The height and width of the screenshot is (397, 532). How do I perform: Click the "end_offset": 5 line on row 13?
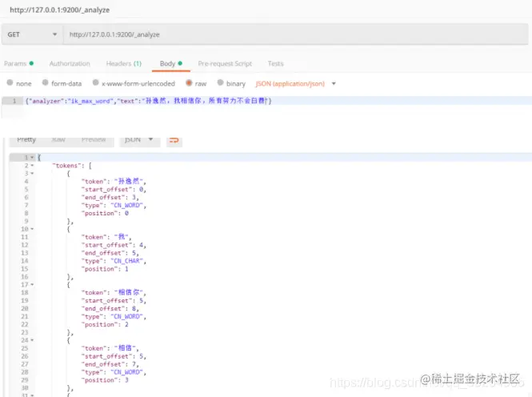110,253
